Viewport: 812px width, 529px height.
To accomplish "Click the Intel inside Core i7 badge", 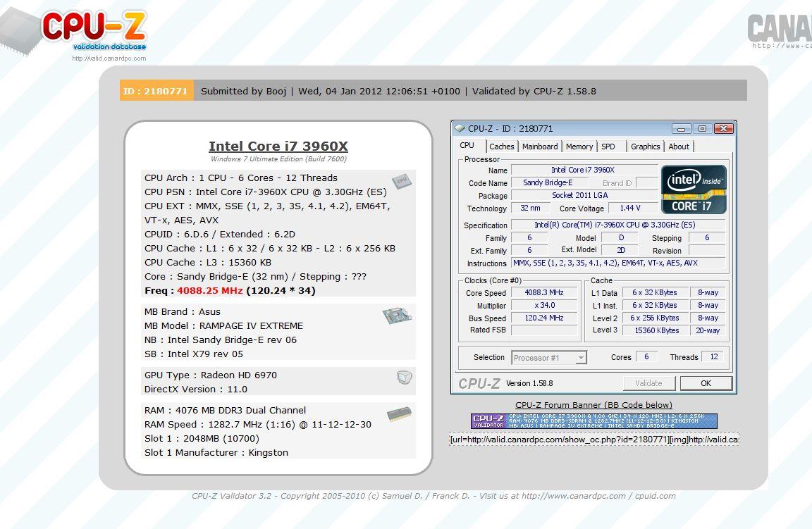I will (694, 189).
